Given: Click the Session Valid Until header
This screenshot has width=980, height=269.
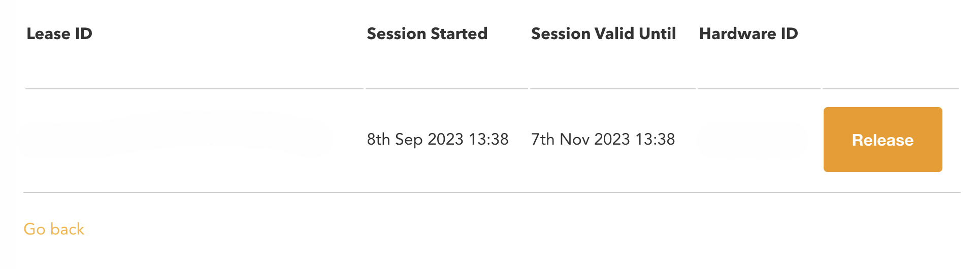Looking at the screenshot, I should pos(603,33).
